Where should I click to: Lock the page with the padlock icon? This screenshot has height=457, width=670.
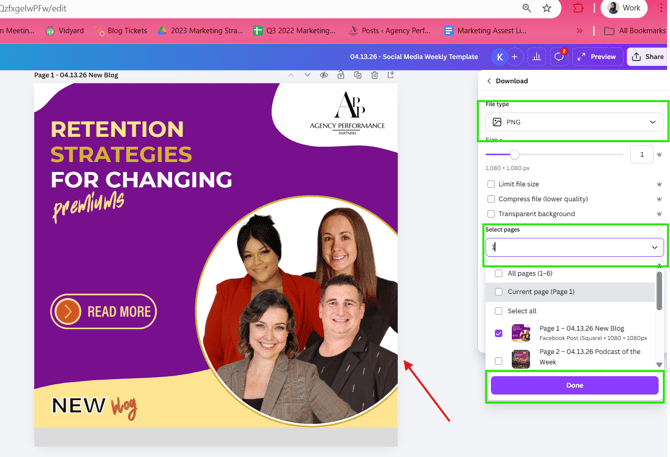(341, 75)
